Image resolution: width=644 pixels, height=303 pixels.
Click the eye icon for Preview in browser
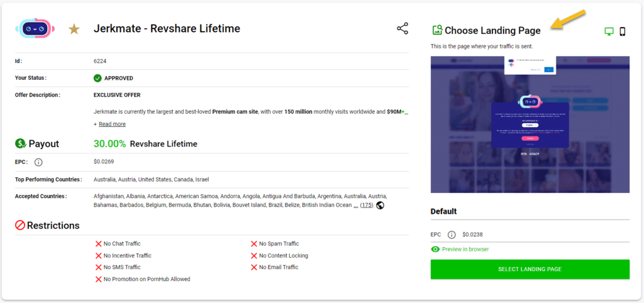(x=435, y=249)
